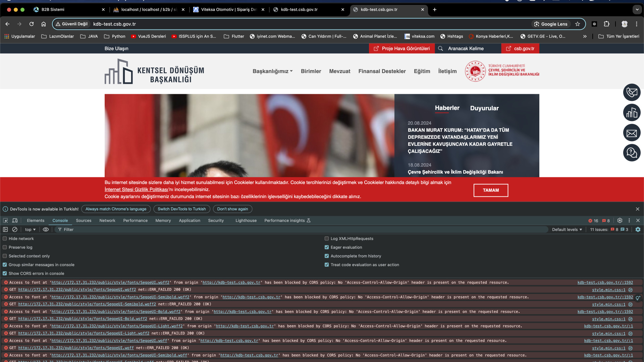The image size is (644, 362).
Task: Click the phone envelope floating icon
Action: [632, 93]
